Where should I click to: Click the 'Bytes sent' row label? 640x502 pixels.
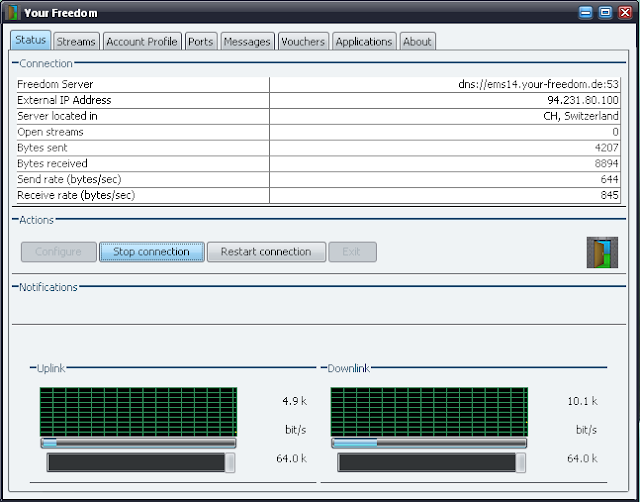click(42, 148)
